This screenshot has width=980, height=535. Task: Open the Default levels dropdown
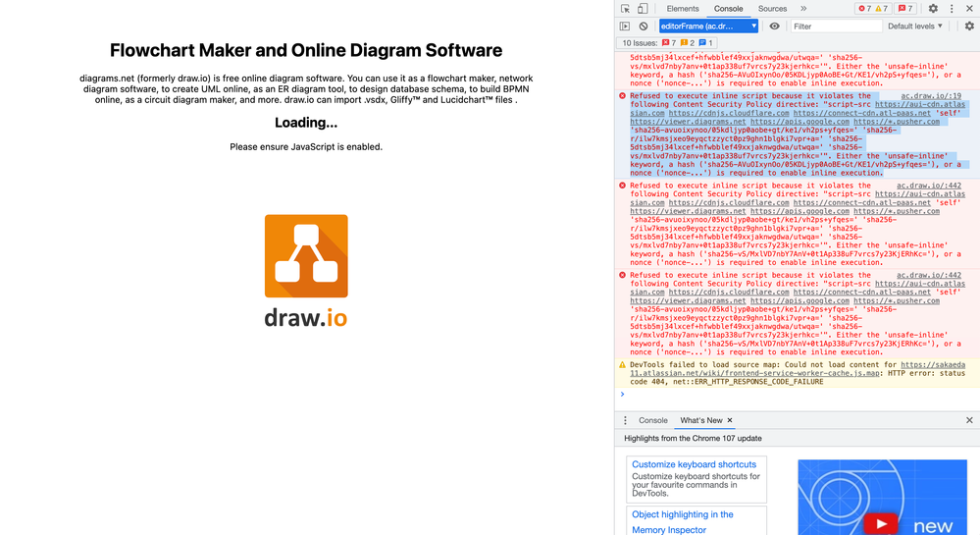pyautogui.click(x=915, y=27)
